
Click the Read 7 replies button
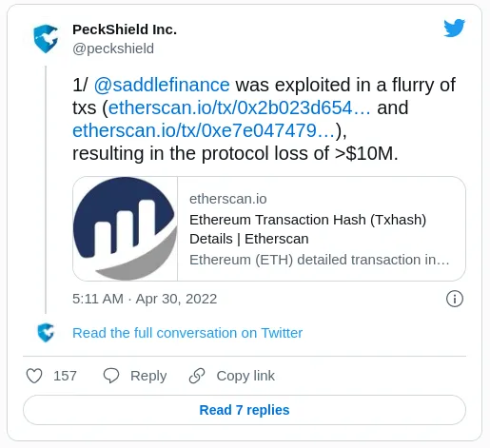click(x=245, y=410)
